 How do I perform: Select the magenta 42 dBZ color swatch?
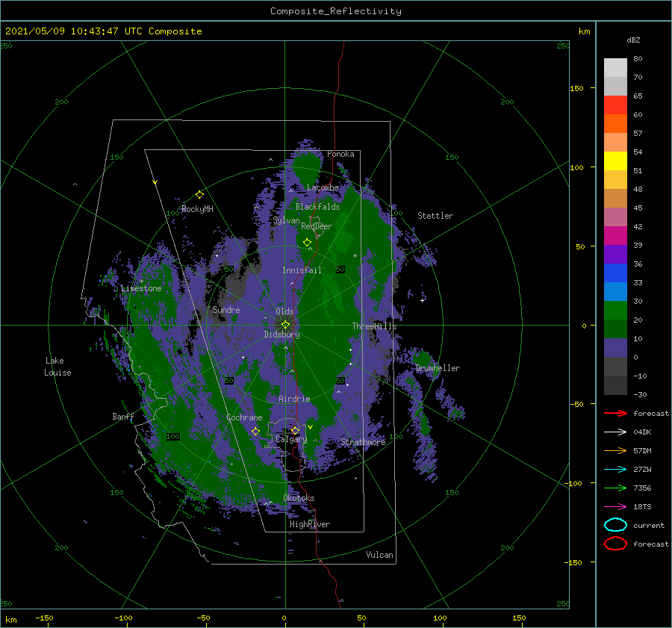coord(615,235)
